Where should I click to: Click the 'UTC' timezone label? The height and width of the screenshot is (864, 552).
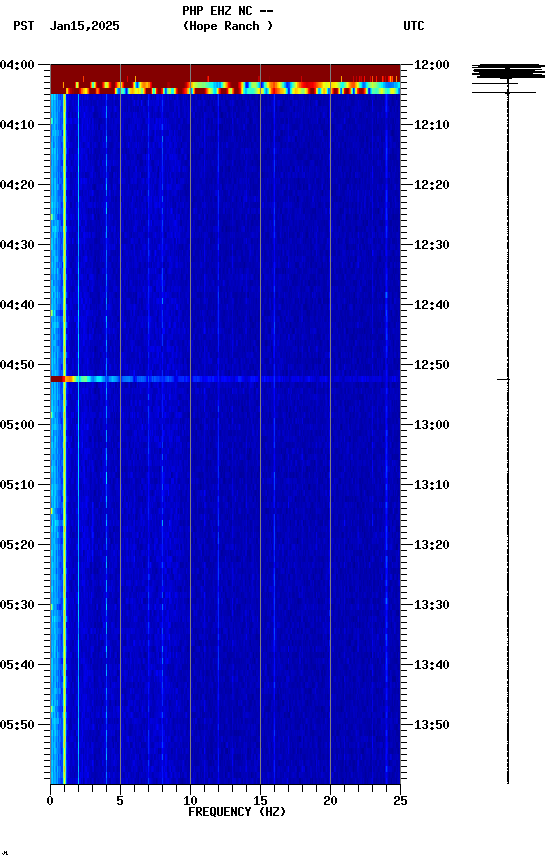414,26
